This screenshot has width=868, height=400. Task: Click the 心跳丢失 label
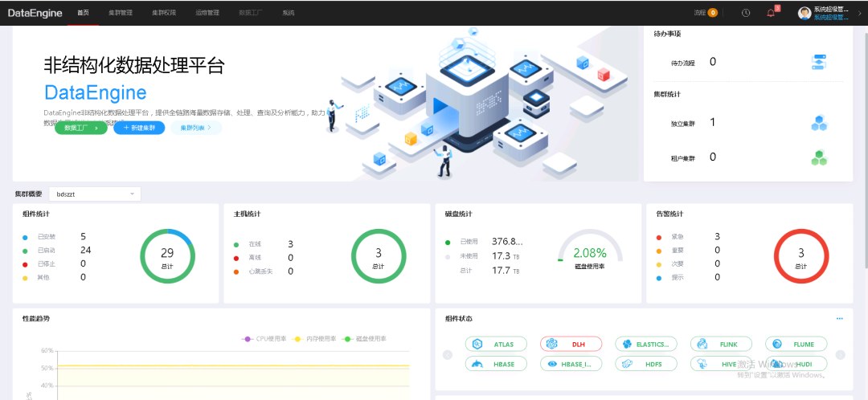(x=260, y=271)
